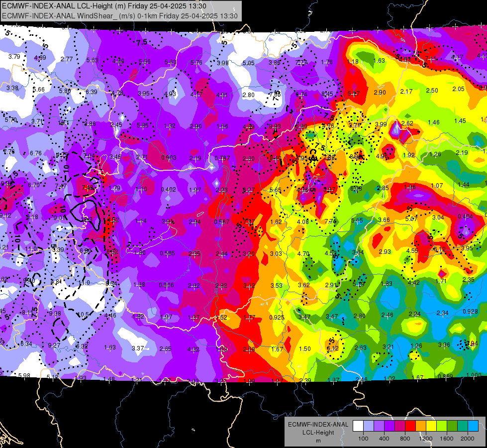Viewport: 487px width, 448px height.
Task: Select the dark green legend swatch
Action: (452, 426)
